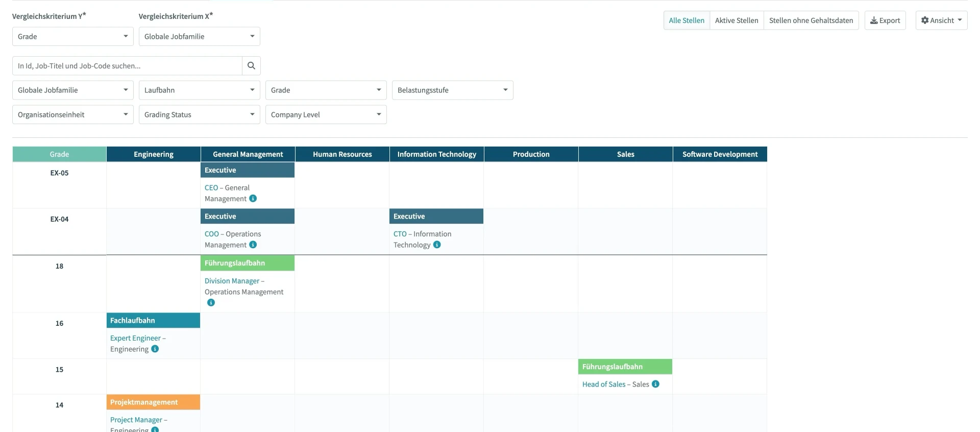Open info icon for Project Manager – Engineering
The width and height of the screenshot is (980, 432).
point(155,429)
